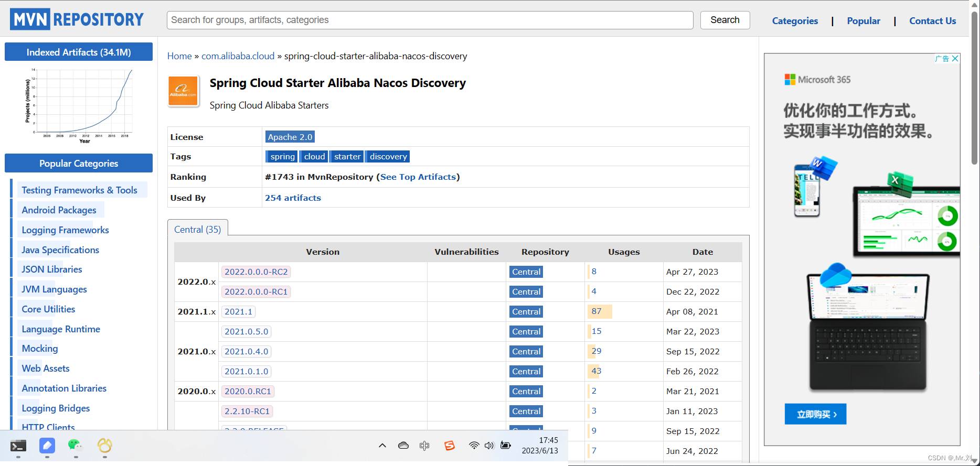The width and height of the screenshot is (980, 466).
Task: Click the ad info 广告 label
Action: point(942,59)
